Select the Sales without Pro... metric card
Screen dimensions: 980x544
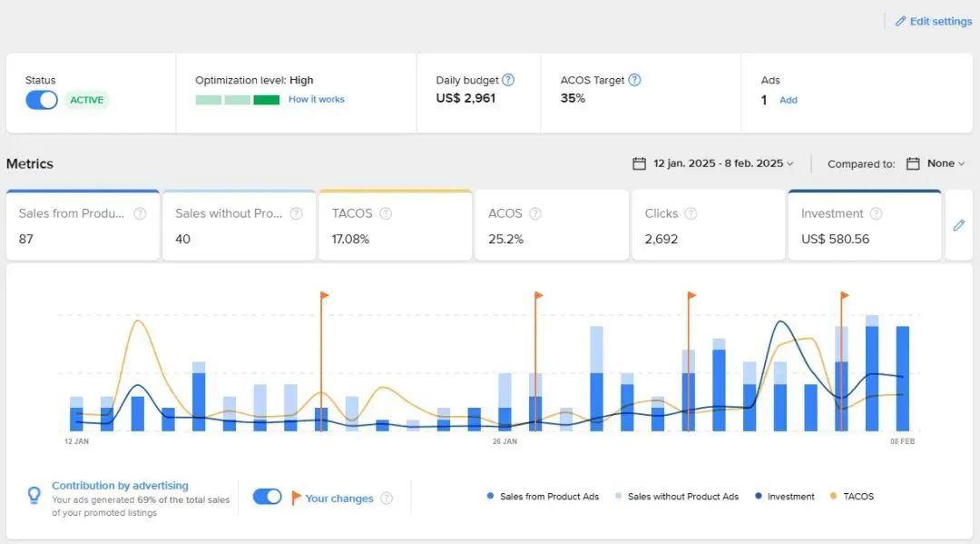click(239, 225)
